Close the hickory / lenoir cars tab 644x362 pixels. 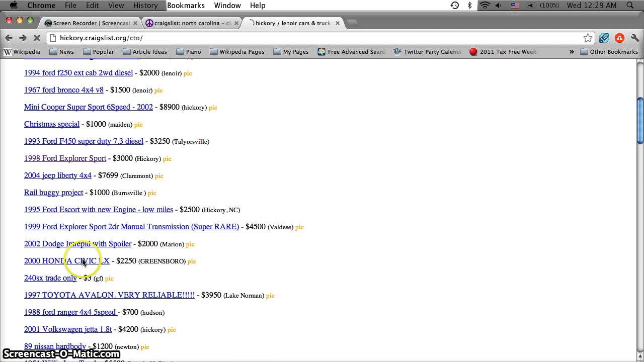[x=337, y=23]
